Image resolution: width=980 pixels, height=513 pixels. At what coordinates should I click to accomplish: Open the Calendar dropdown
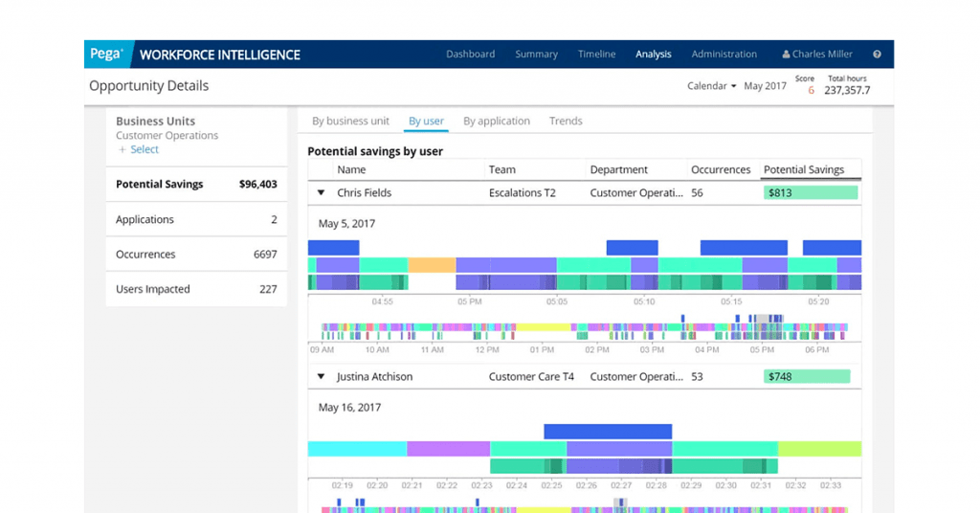click(x=711, y=86)
